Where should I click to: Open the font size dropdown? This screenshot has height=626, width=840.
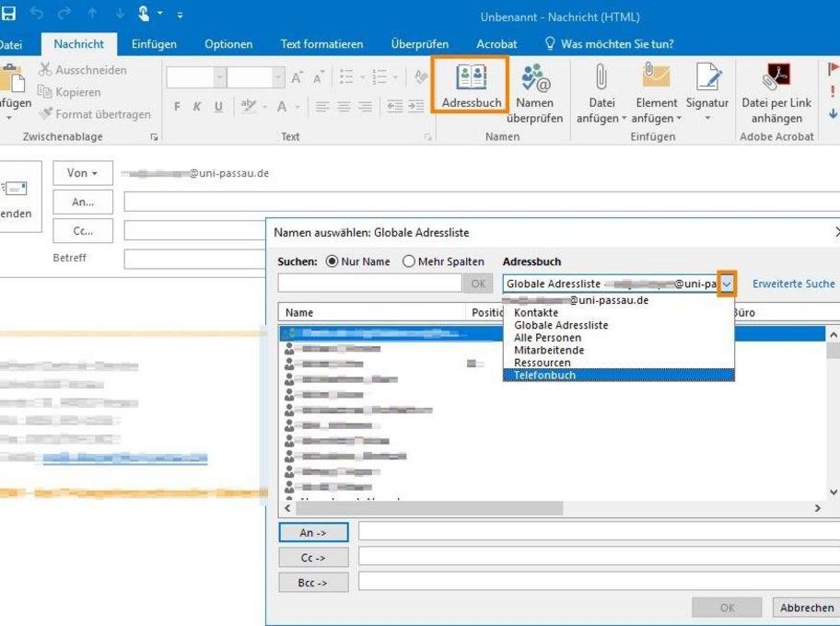278,78
